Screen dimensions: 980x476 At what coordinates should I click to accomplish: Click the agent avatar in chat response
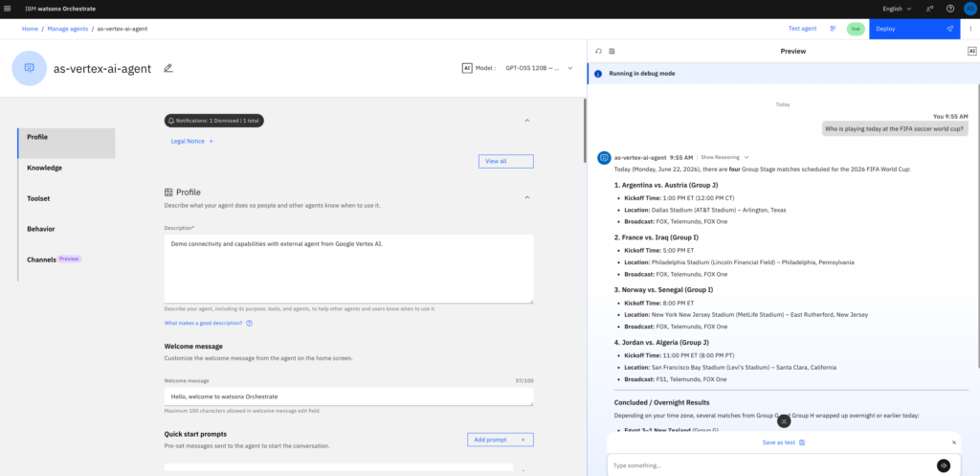604,158
